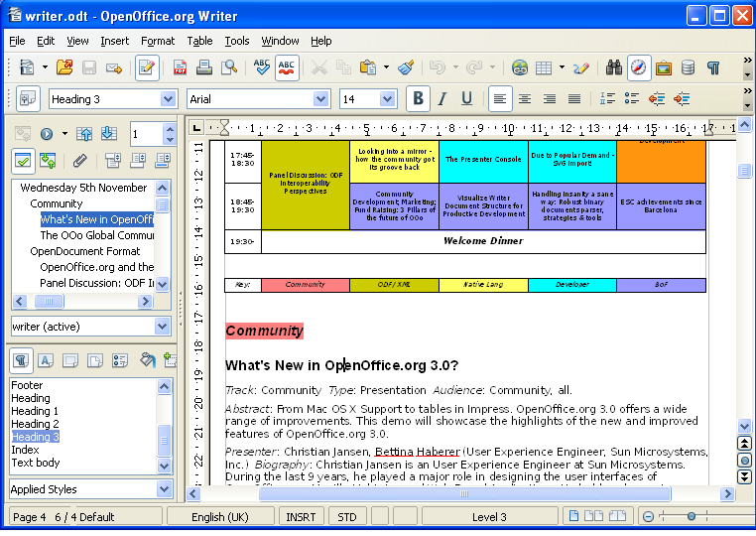This screenshot has width=756, height=536.
Task: Click the Insert Table icon
Action: click(543, 68)
